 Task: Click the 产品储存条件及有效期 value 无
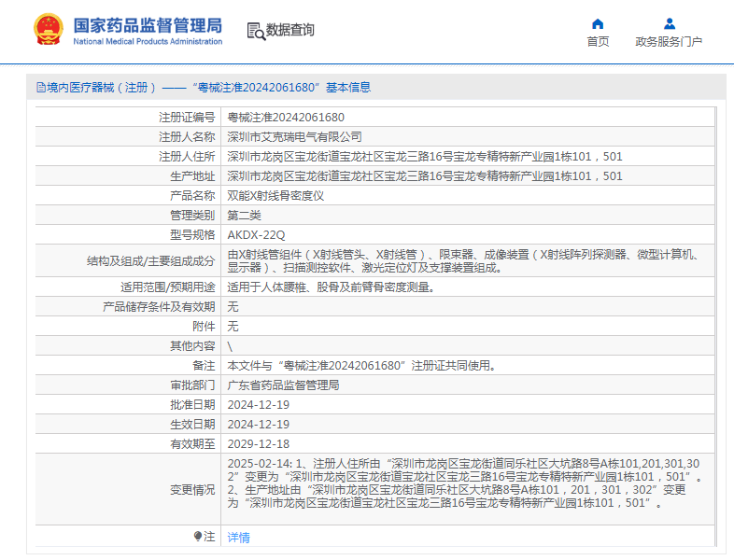tap(233, 307)
